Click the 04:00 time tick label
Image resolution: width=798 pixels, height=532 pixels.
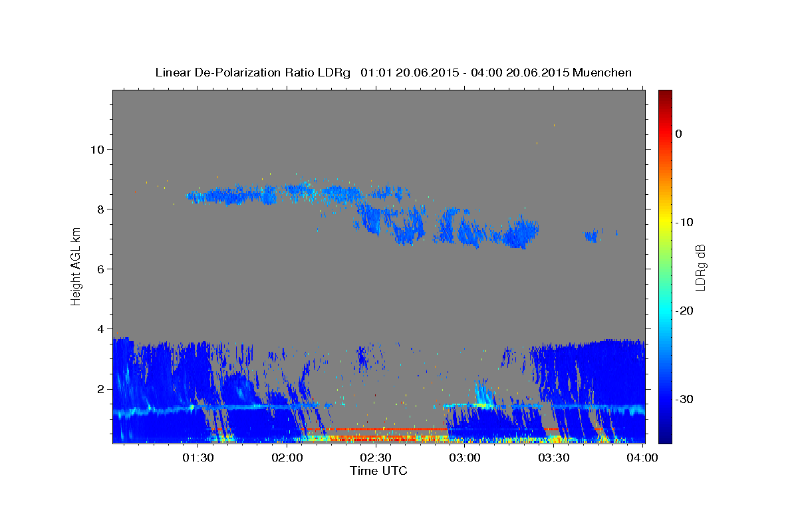(x=642, y=458)
